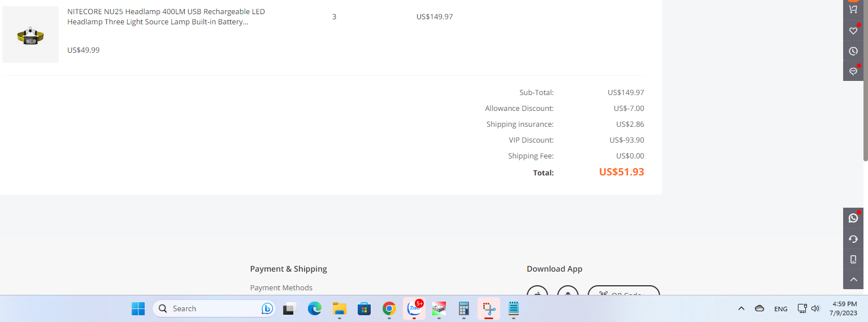Open the wishlist heart icon
This screenshot has width=868, height=322.
coord(853,31)
